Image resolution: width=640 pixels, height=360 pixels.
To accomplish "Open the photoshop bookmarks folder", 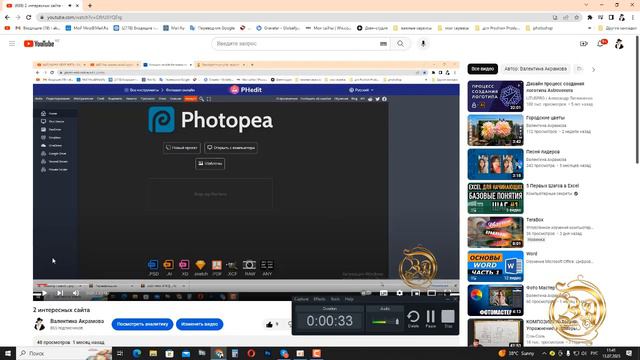I will 539,28.
